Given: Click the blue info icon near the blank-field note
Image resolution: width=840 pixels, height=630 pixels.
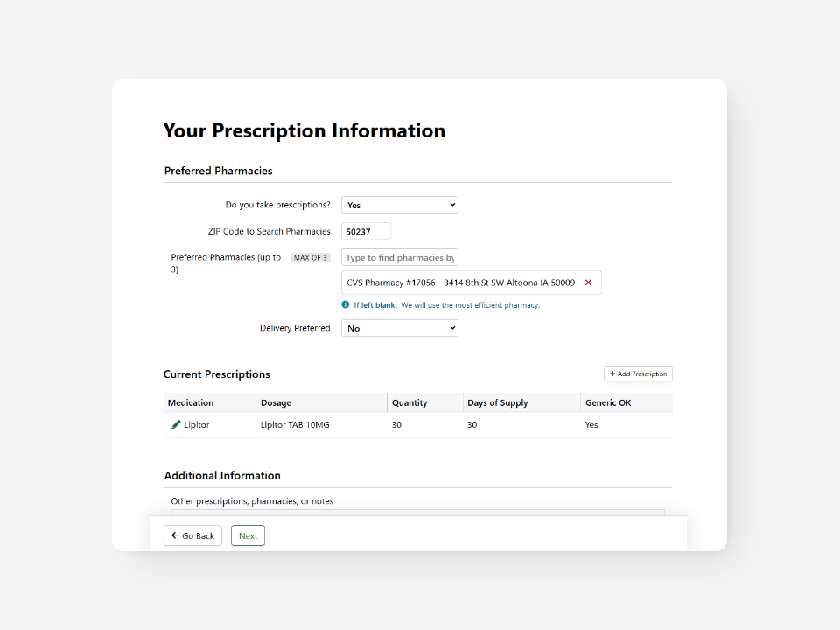Looking at the screenshot, I should (x=344, y=304).
